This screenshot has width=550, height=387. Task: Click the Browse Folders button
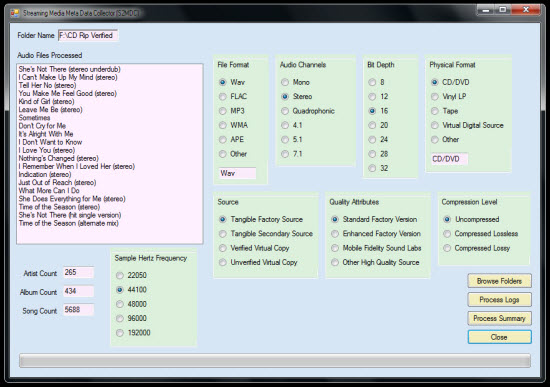pyautogui.click(x=499, y=281)
